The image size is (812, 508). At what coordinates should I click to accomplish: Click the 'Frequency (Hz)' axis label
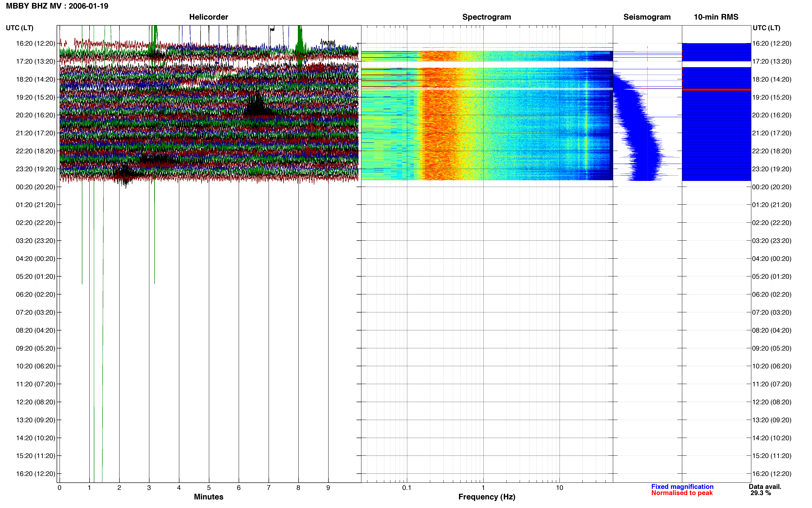point(487,497)
